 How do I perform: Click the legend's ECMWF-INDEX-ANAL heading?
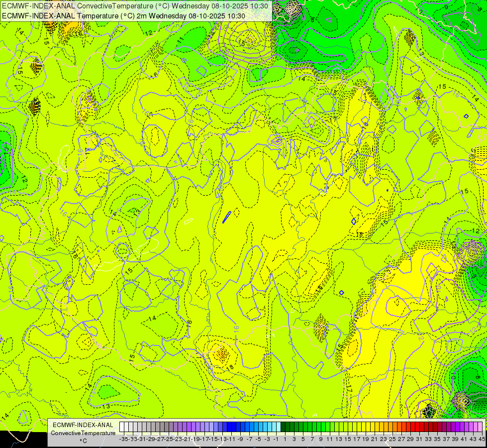point(83,425)
